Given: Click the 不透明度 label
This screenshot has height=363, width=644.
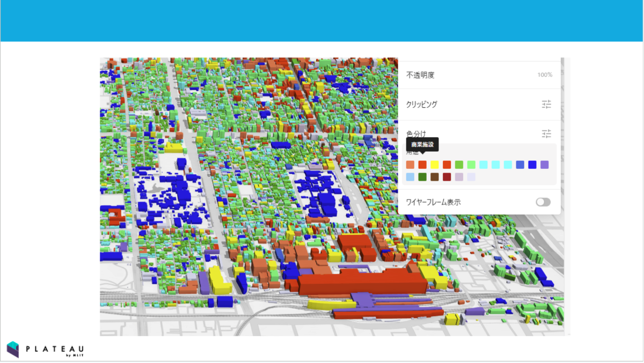Looking at the screenshot, I should 420,75.
